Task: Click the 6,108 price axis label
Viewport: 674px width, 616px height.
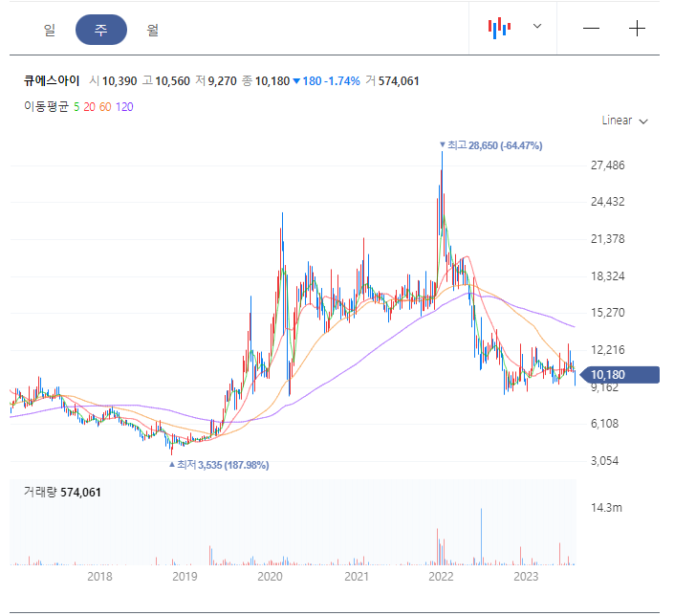Action: (x=604, y=424)
